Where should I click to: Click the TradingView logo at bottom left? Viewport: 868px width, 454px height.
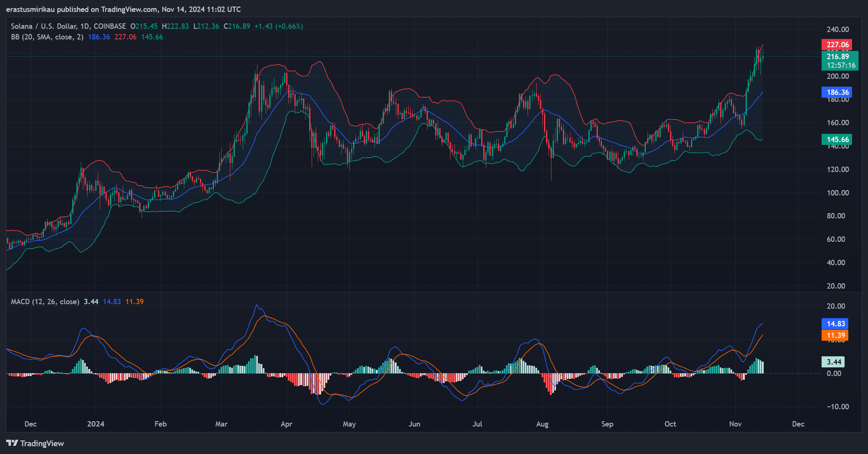35,443
